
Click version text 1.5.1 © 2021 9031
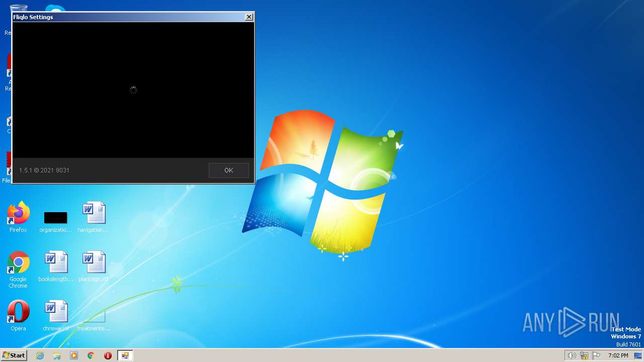(44, 170)
